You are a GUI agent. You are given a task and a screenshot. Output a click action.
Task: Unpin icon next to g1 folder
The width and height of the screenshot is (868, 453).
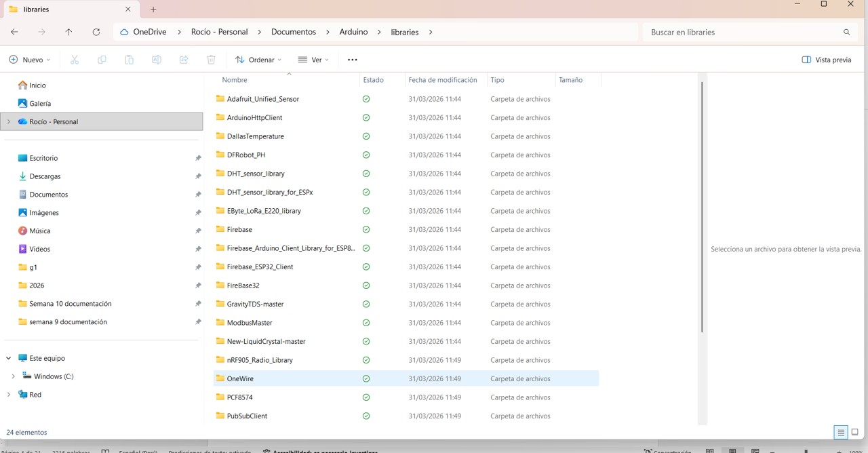click(x=198, y=267)
